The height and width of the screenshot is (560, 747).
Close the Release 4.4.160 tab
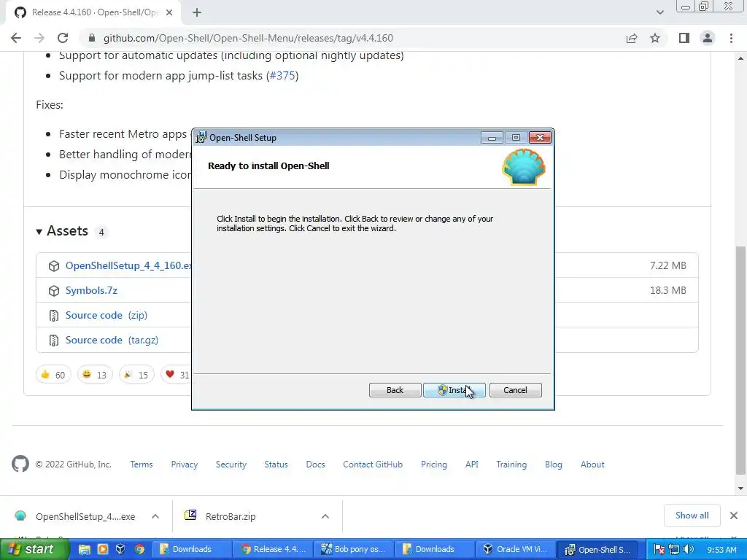coord(169,12)
